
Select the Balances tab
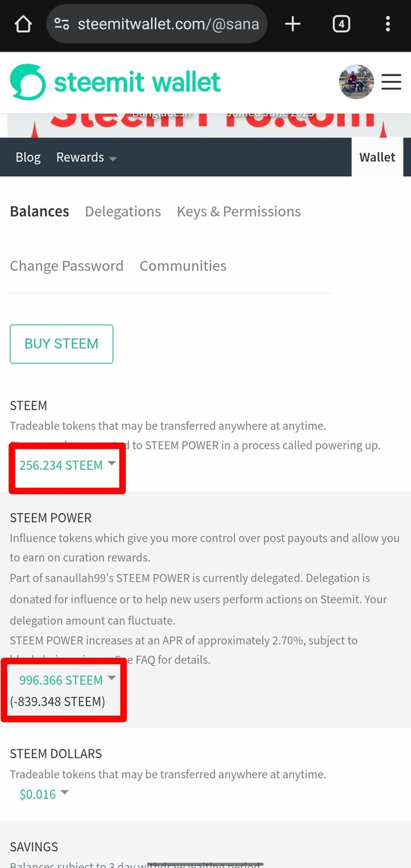[x=39, y=211]
